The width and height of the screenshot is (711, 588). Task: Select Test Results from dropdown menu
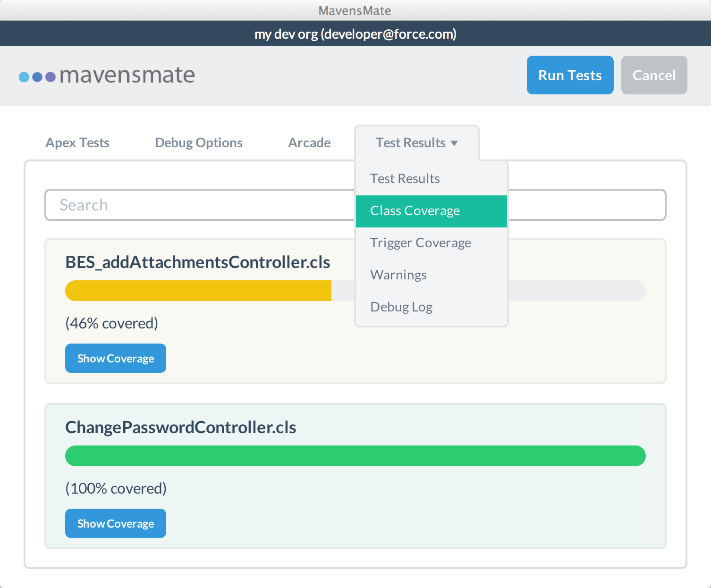432,178
